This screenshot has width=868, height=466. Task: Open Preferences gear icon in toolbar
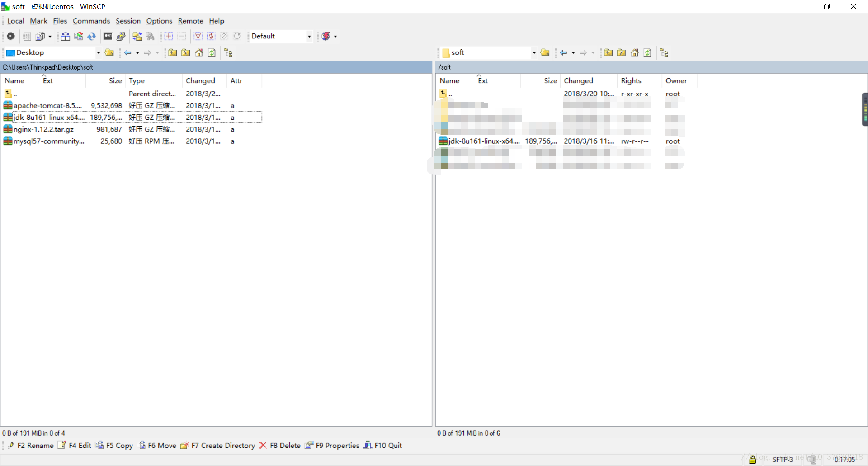pyautogui.click(x=11, y=36)
